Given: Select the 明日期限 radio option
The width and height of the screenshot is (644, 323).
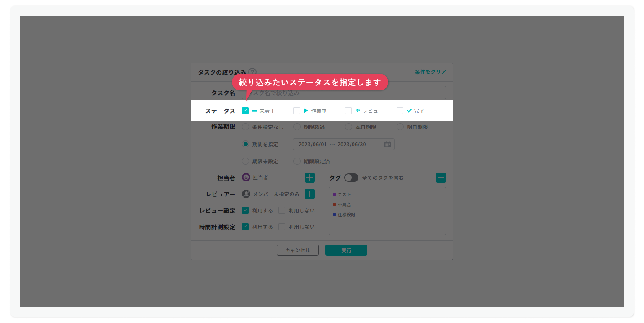Looking at the screenshot, I should tap(400, 127).
